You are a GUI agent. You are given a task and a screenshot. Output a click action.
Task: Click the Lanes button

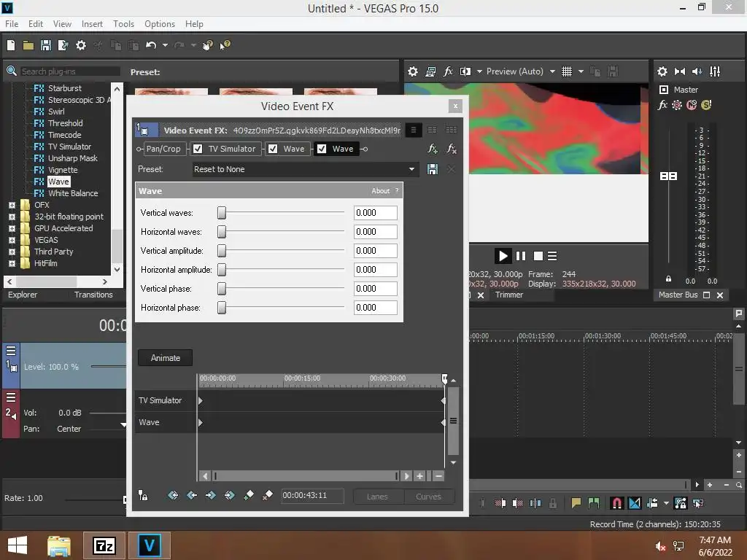(377, 496)
